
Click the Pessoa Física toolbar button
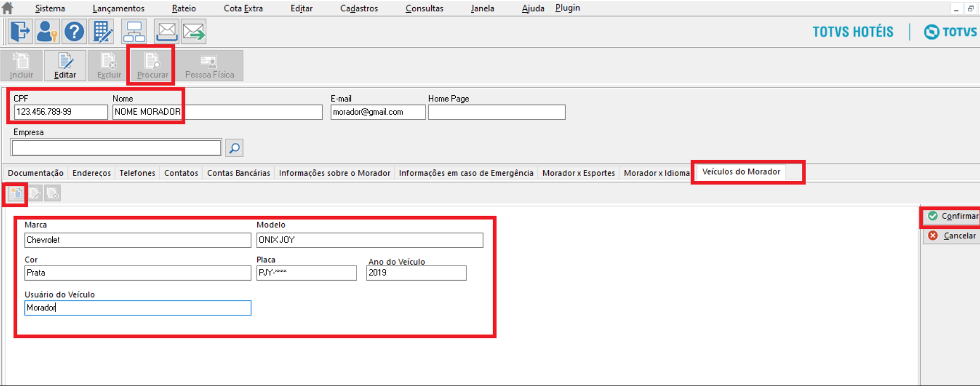pyautogui.click(x=210, y=66)
